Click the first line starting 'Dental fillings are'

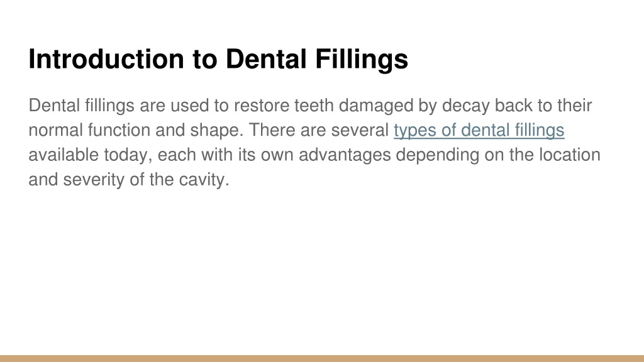(x=310, y=106)
